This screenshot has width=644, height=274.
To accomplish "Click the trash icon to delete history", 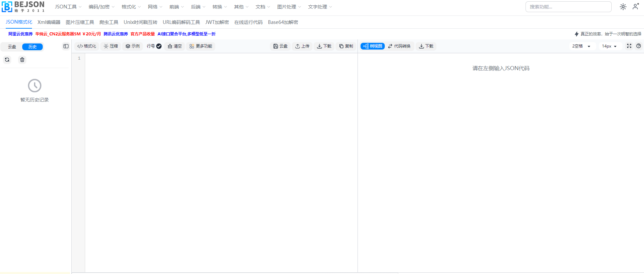I will tap(22, 60).
